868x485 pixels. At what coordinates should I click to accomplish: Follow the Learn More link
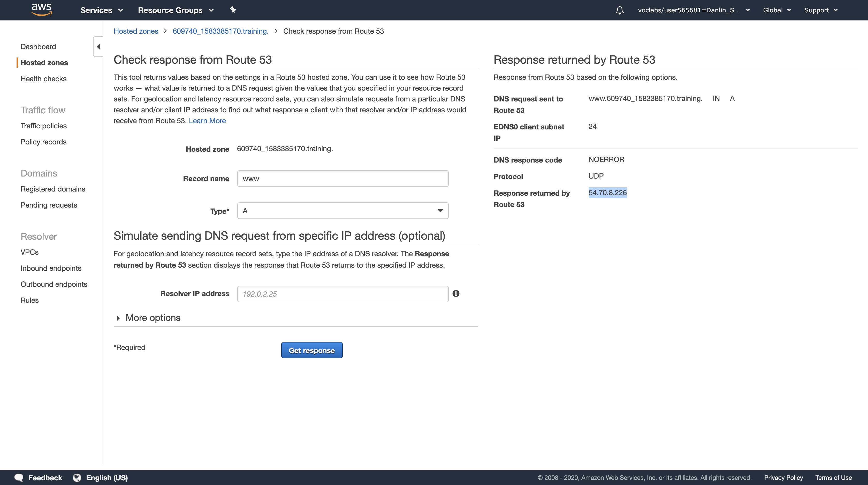click(207, 121)
